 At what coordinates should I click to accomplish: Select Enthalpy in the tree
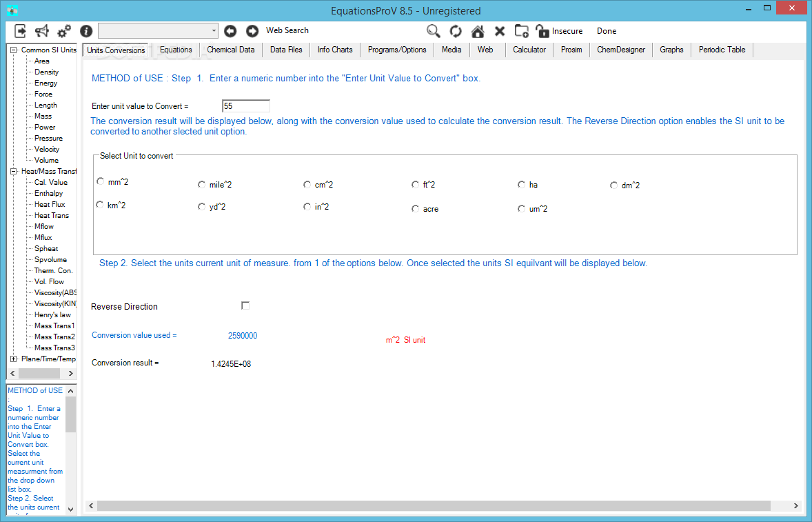[49, 193]
